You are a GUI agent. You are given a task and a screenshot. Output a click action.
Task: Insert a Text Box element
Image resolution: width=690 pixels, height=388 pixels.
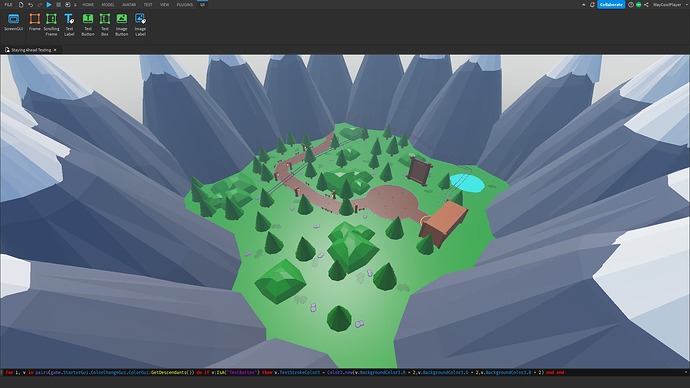click(x=105, y=25)
